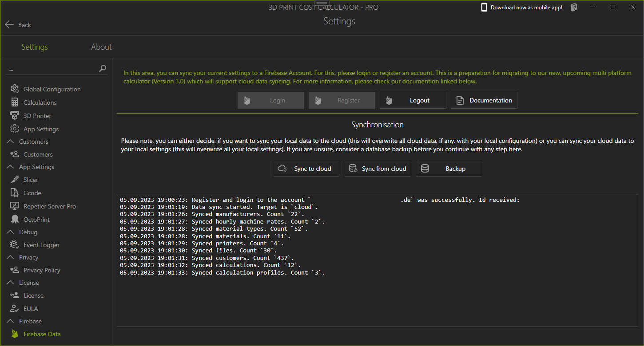Click the database stack icon on Backup
The width and height of the screenshot is (644, 346).
[425, 169]
